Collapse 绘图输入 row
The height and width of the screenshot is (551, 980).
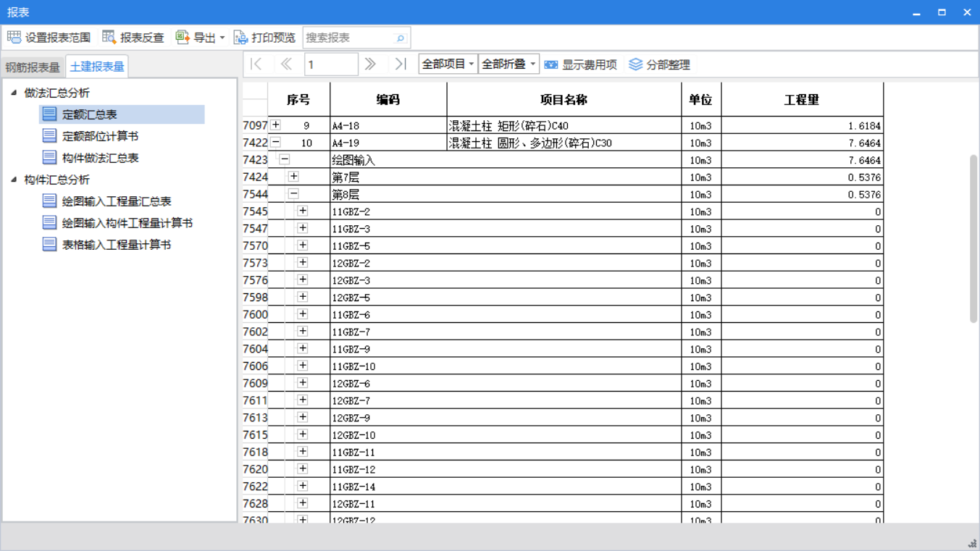coord(285,159)
